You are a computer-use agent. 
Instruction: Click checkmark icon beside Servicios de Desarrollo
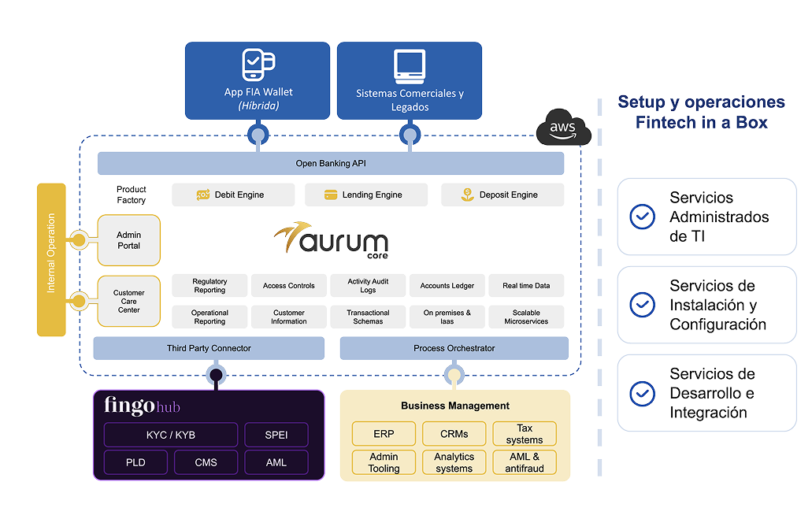642,394
